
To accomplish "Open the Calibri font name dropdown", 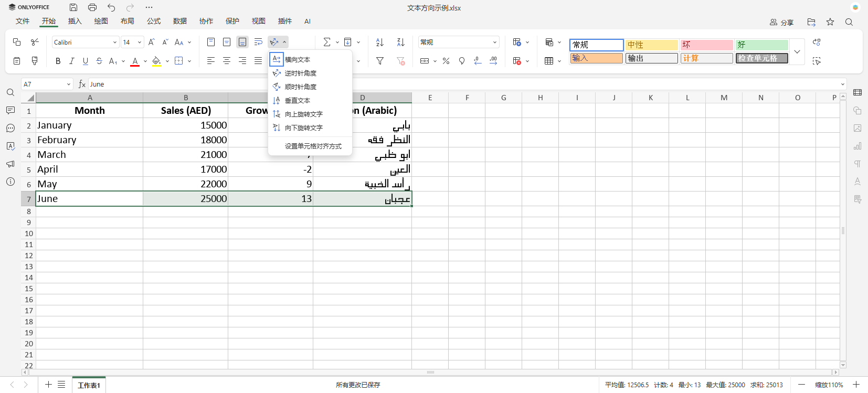I will 115,43.
